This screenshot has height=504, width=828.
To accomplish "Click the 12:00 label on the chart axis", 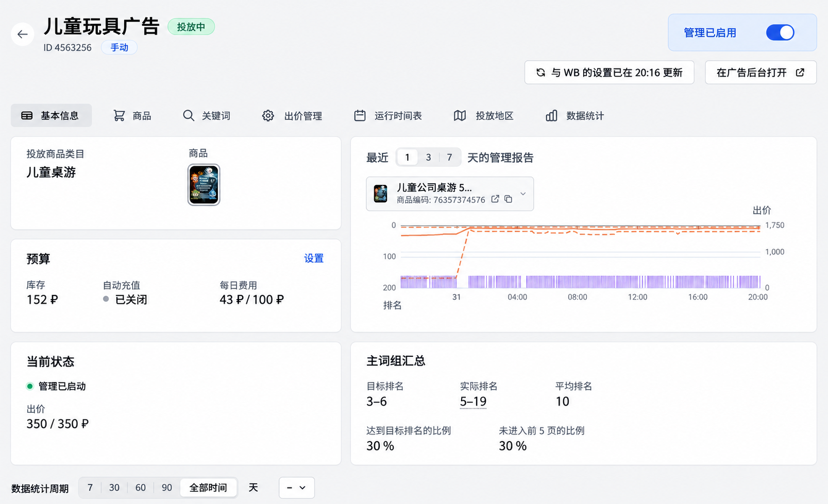I will pos(637,297).
